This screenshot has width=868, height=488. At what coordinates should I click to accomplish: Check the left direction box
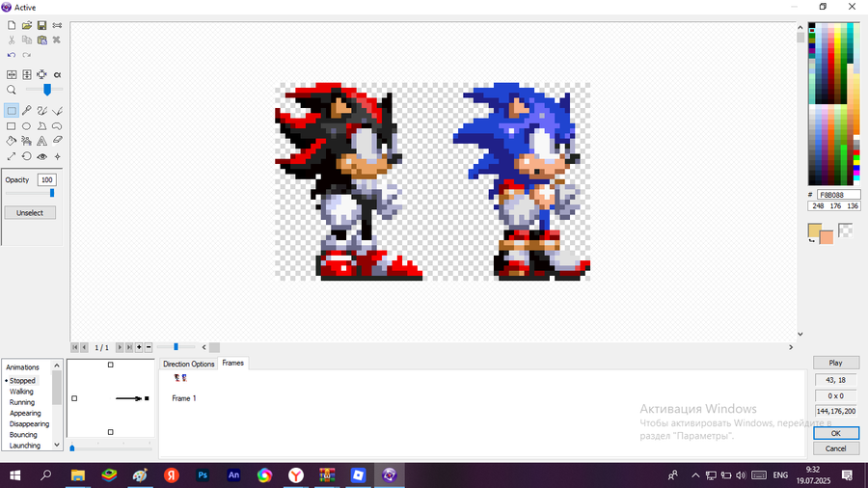74,398
